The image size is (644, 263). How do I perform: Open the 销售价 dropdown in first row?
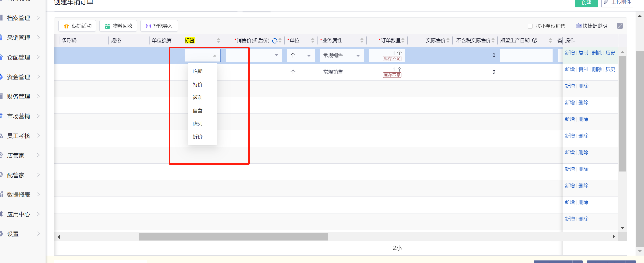276,55
